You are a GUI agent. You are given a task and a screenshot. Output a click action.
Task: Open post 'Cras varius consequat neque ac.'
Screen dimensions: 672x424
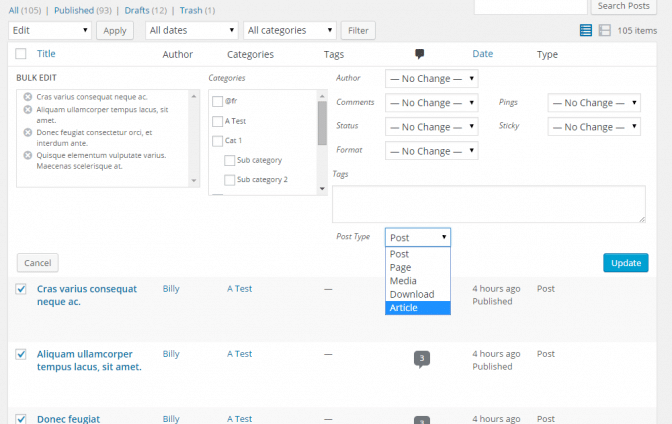coord(87,295)
